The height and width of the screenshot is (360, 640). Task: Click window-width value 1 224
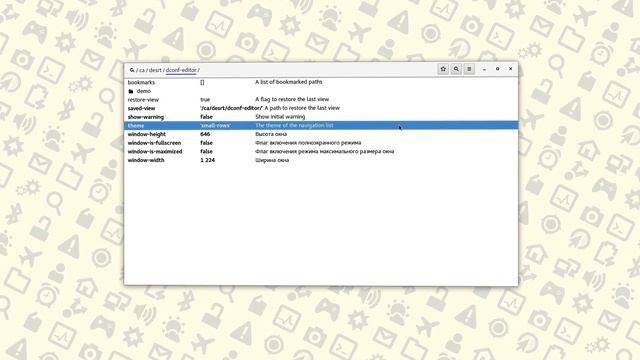click(207, 160)
